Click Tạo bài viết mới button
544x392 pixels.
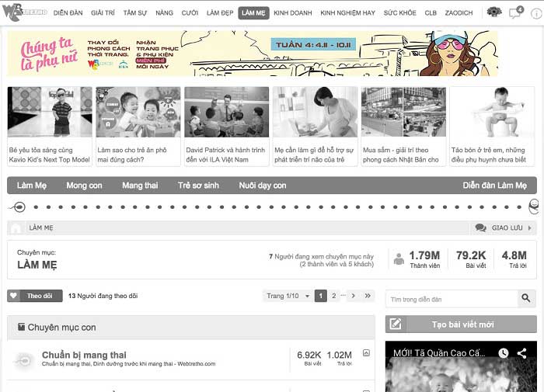click(x=461, y=324)
